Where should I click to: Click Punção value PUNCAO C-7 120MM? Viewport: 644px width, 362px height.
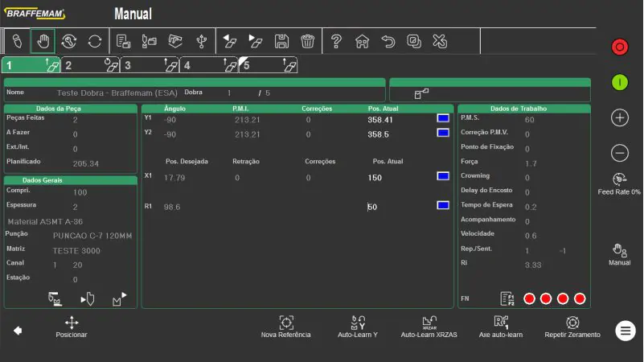(92, 236)
